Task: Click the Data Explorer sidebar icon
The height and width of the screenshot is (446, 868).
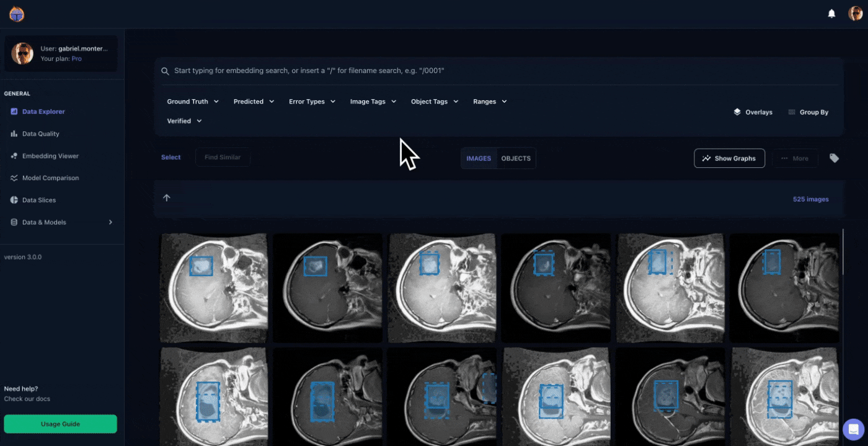Action: tap(14, 111)
